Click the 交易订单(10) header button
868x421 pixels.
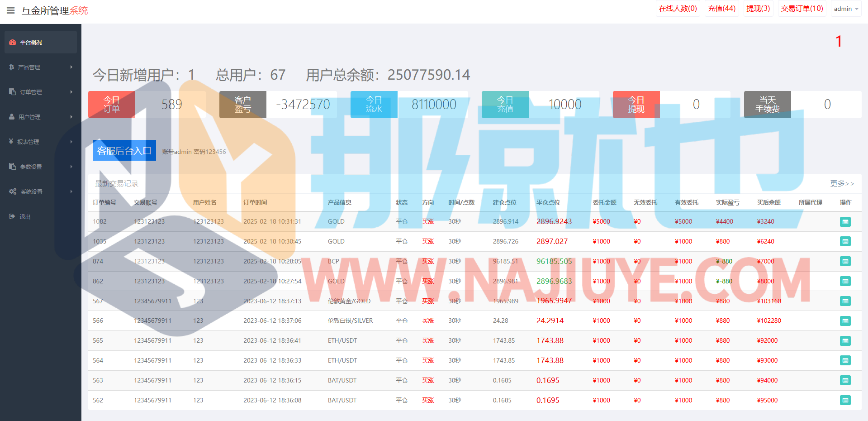click(x=802, y=9)
